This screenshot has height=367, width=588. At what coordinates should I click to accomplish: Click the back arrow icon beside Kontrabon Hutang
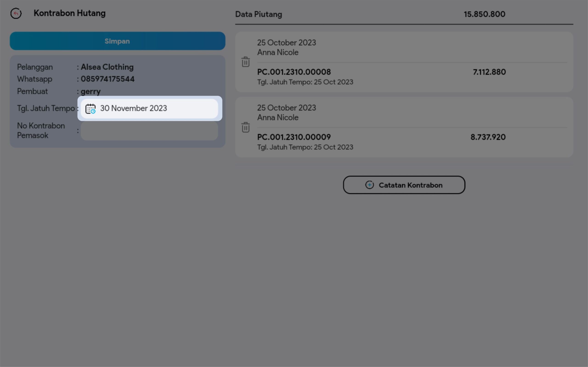pos(16,13)
